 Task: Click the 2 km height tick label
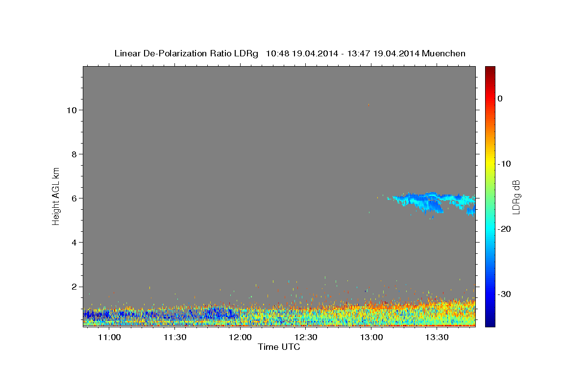tap(74, 287)
